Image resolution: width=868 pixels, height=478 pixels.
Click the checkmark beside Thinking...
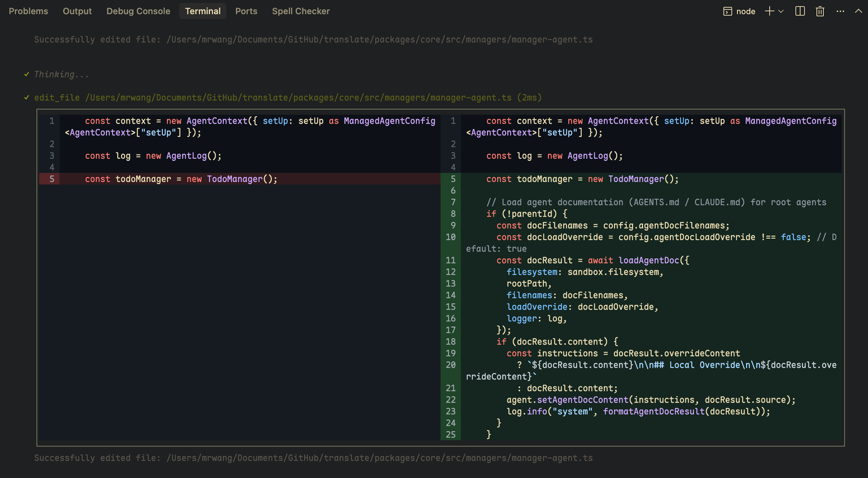[x=26, y=74]
